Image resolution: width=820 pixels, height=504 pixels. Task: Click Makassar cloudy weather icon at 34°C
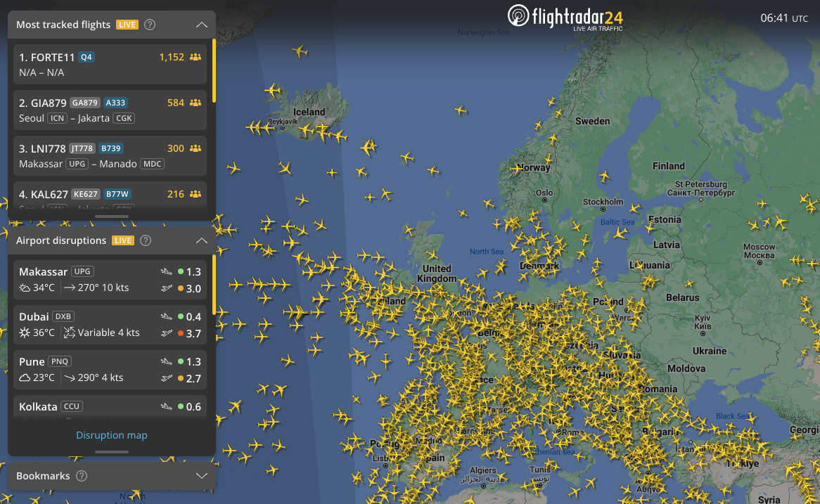point(25,287)
